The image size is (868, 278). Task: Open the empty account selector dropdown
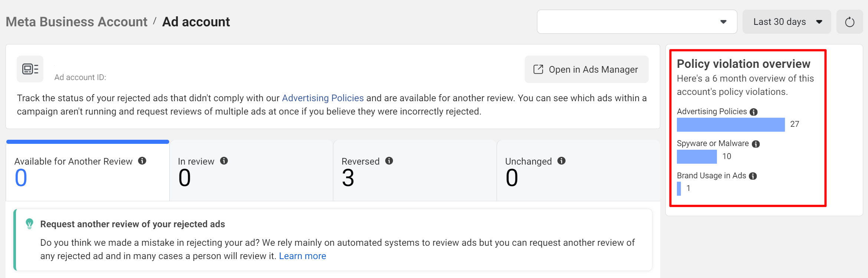point(637,22)
